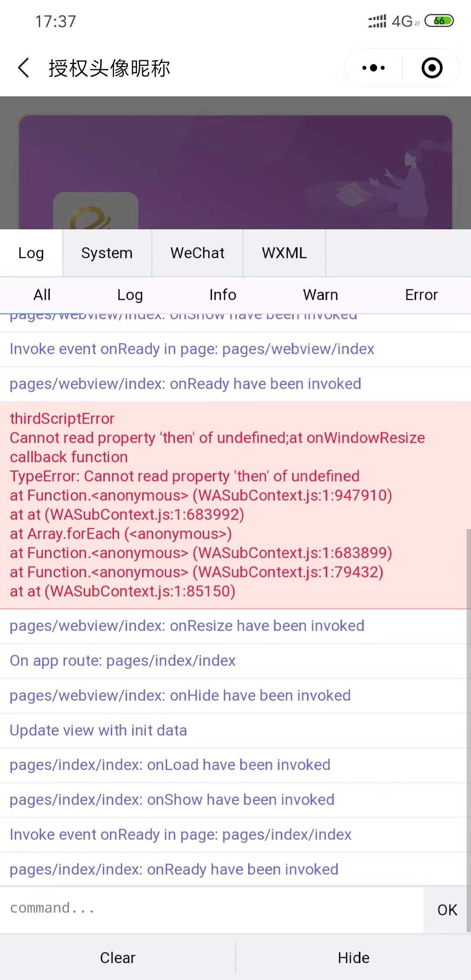Image resolution: width=471 pixels, height=980 pixels.
Task: Clear the console logs
Action: [x=118, y=958]
